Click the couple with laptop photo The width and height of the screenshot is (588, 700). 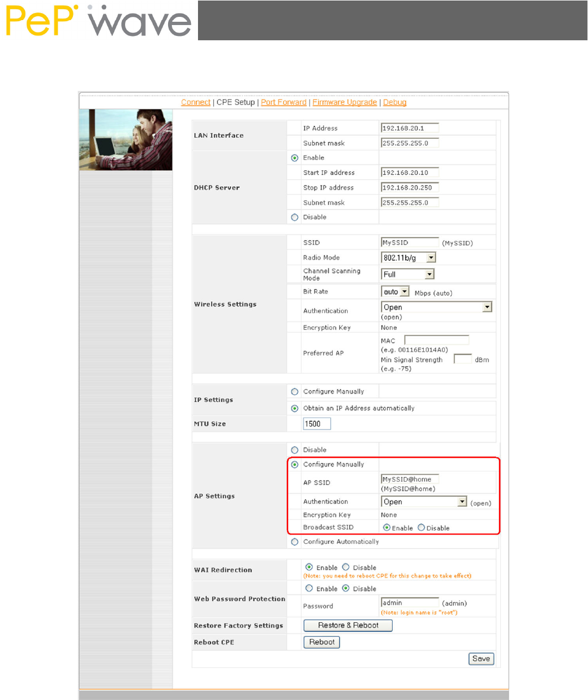126,140
